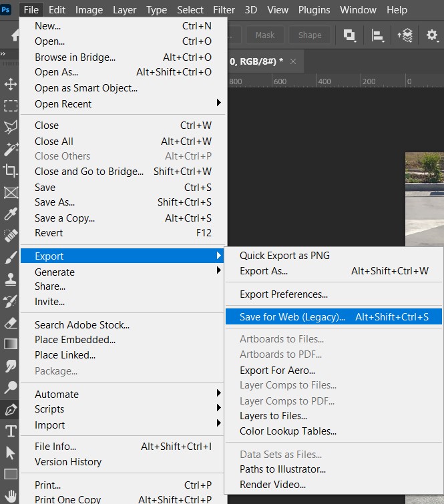Select the Move tool

click(10, 84)
